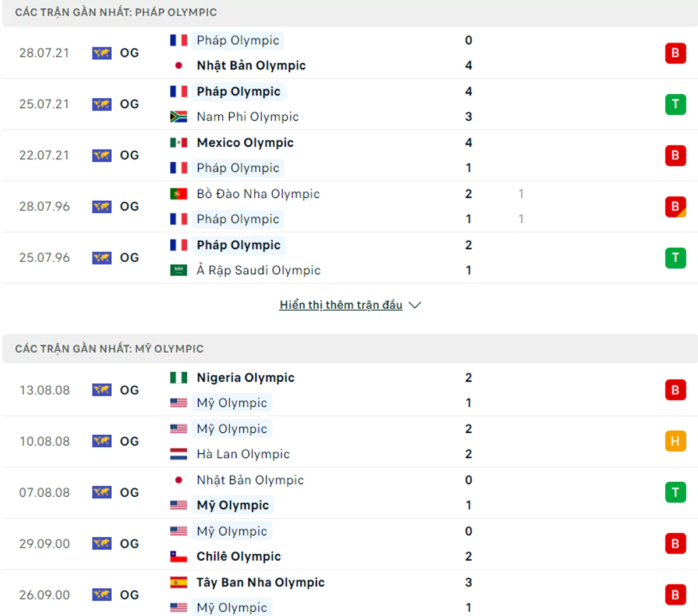Open Bồ Đào Nha Olympic team link
Image resolution: width=698 pixels, height=616 pixels.
pyautogui.click(x=258, y=194)
